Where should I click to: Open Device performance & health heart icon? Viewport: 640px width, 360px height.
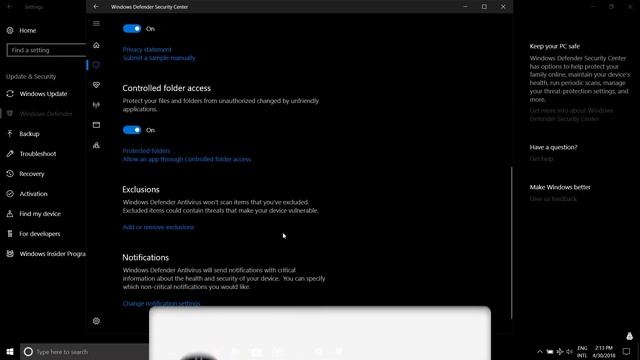(x=96, y=85)
